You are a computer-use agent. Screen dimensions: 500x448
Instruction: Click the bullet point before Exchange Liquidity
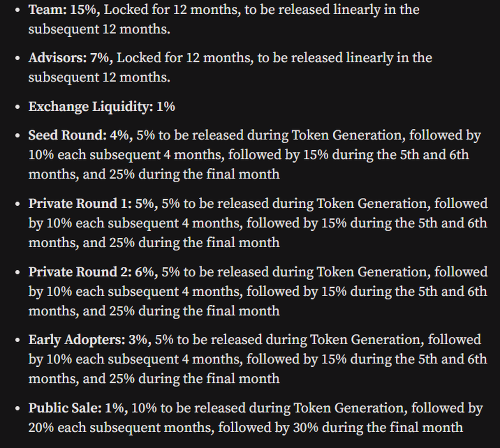tap(17, 107)
